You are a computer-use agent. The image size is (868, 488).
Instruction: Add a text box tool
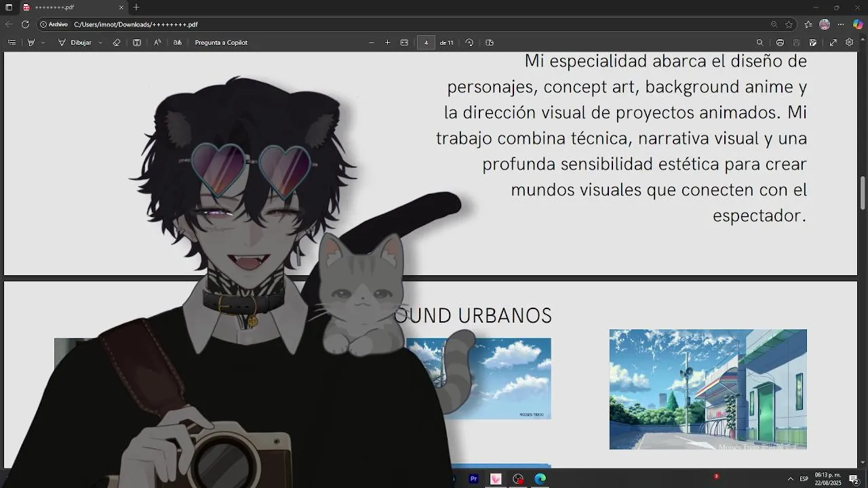pyautogui.click(x=137, y=43)
